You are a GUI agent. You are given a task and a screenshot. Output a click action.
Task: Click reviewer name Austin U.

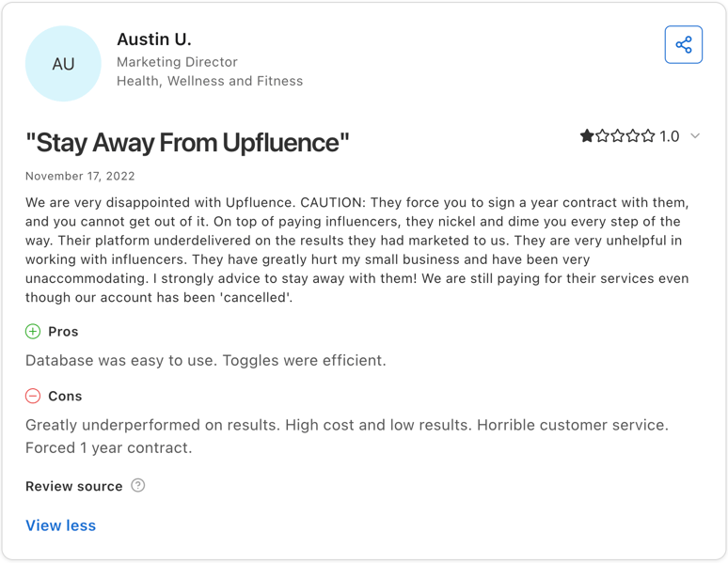(x=154, y=39)
